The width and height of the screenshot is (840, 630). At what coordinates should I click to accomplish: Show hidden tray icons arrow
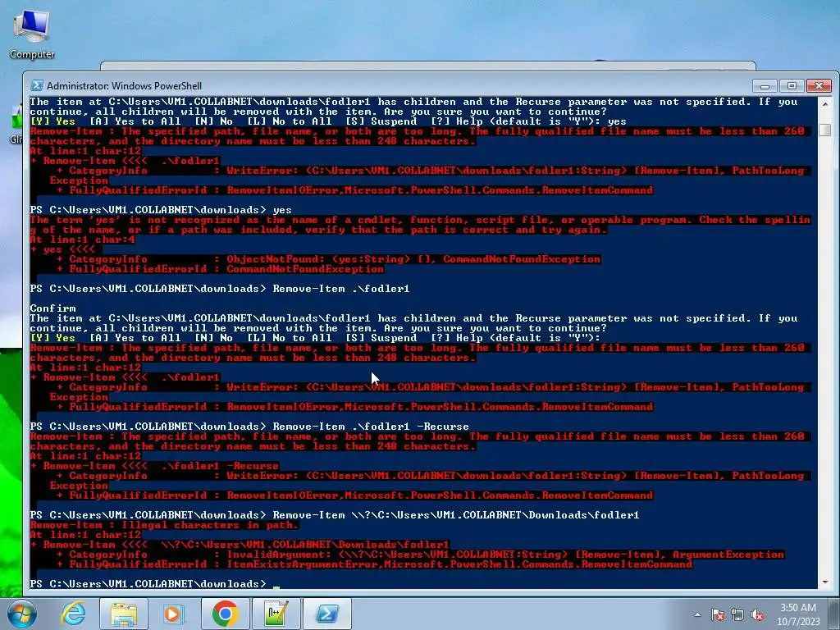[x=697, y=614]
